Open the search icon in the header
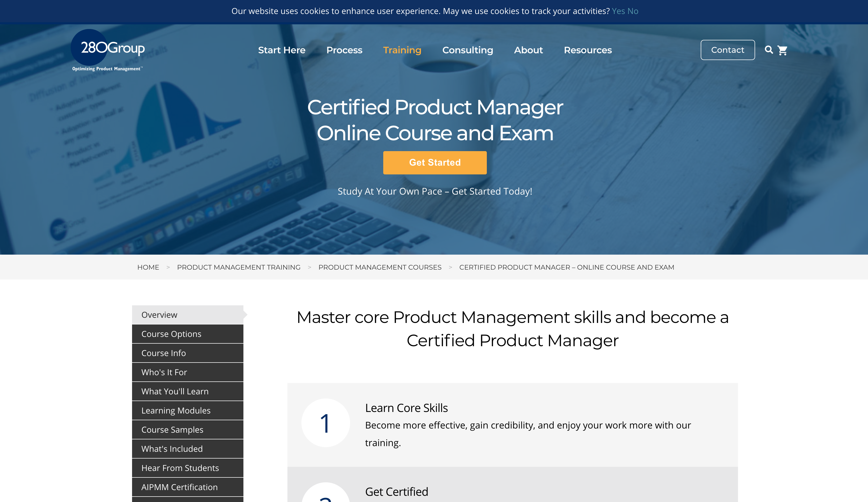868x502 pixels. (769, 50)
